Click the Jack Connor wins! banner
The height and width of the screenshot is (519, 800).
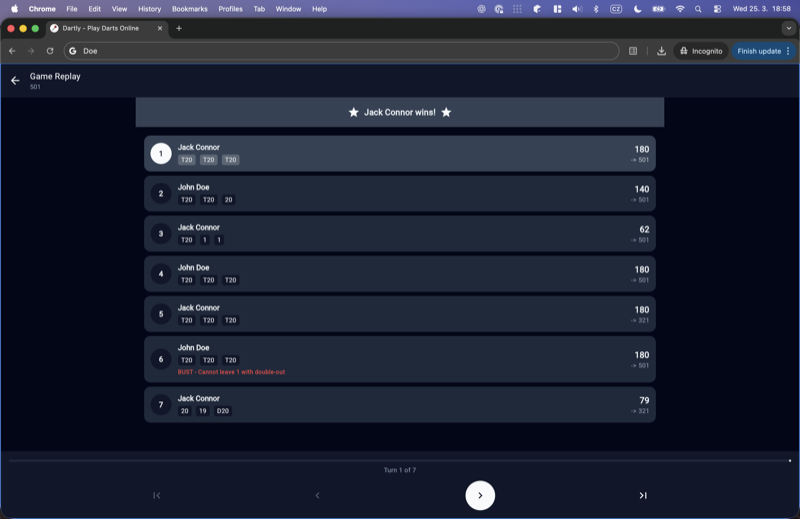pyautogui.click(x=399, y=112)
